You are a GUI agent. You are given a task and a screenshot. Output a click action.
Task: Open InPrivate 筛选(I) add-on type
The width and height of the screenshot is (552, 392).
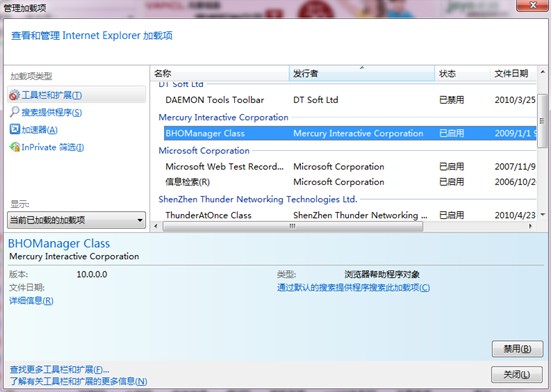click(x=52, y=147)
